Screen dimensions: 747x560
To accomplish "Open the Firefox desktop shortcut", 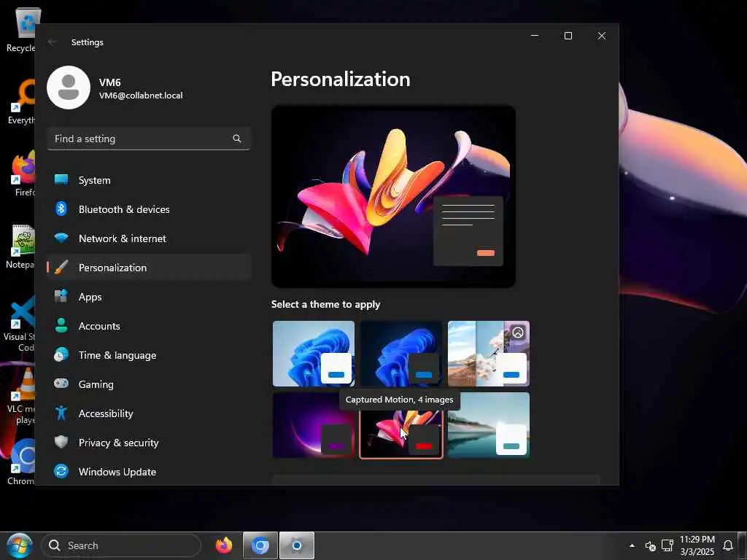I will coord(23,174).
